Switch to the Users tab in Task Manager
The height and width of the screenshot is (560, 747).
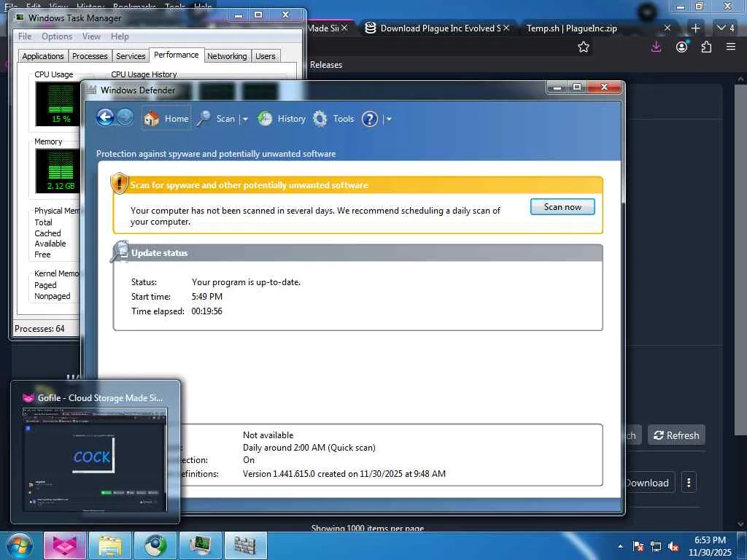(266, 56)
